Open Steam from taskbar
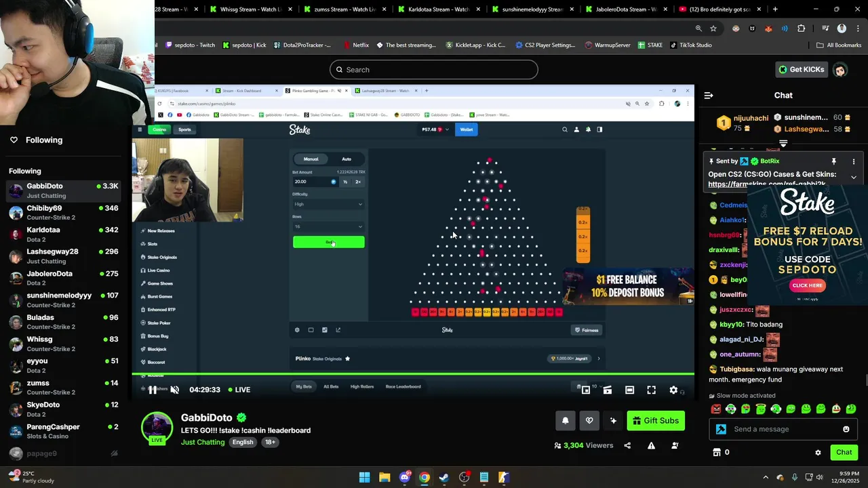This screenshot has width=868, height=488. pos(443,477)
